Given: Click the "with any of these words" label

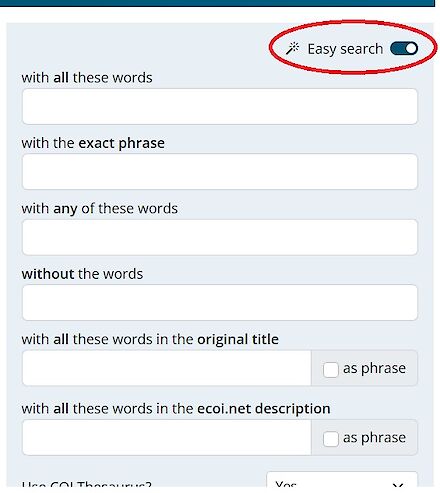Looking at the screenshot, I should point(100,209).
